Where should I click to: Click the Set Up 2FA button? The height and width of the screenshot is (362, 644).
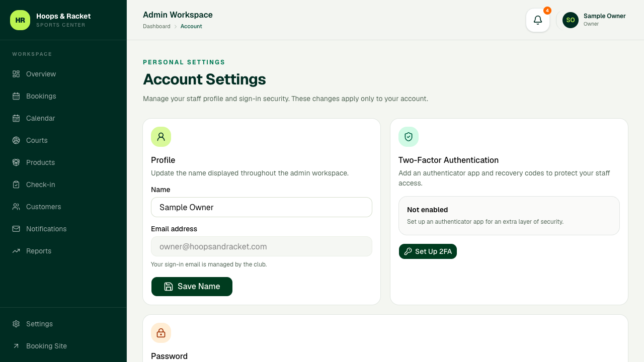coord(428,251)
